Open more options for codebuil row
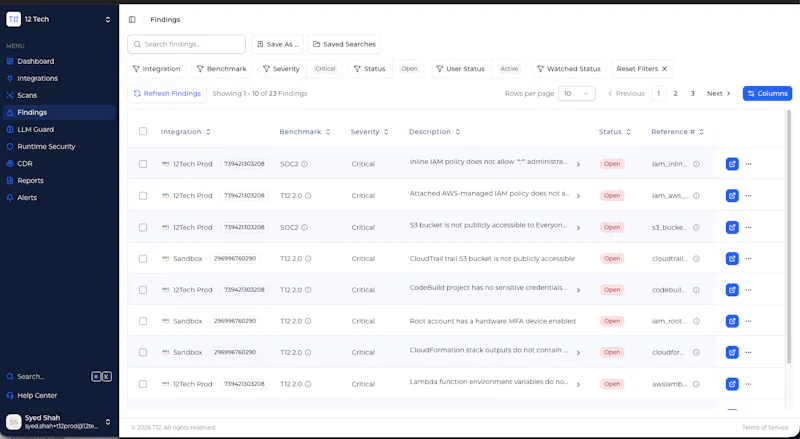Image resolution: width=800 pixels, height=439 pixels. pos(748,290)
